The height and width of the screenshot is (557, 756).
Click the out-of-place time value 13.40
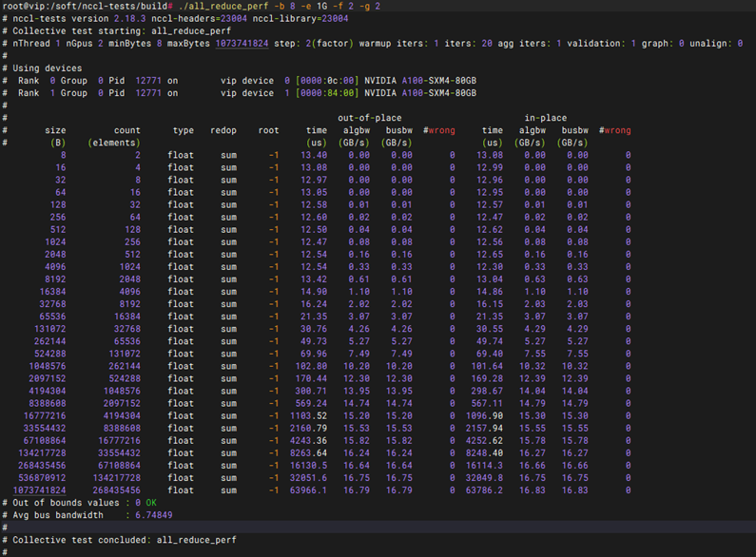coord(314,155)
